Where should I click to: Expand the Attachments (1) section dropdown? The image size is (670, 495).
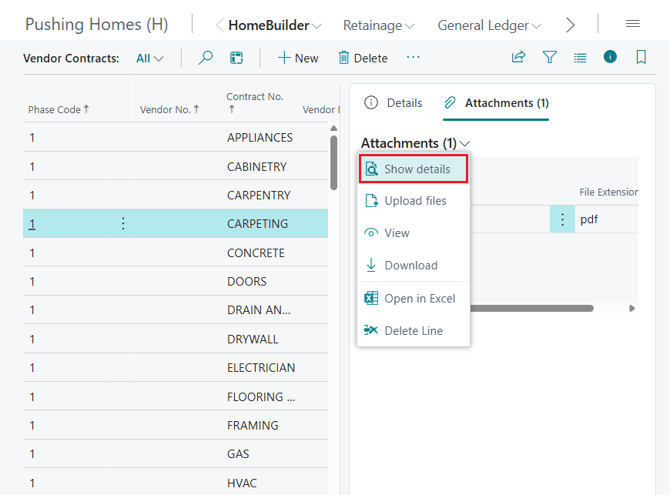pos(415,143)
